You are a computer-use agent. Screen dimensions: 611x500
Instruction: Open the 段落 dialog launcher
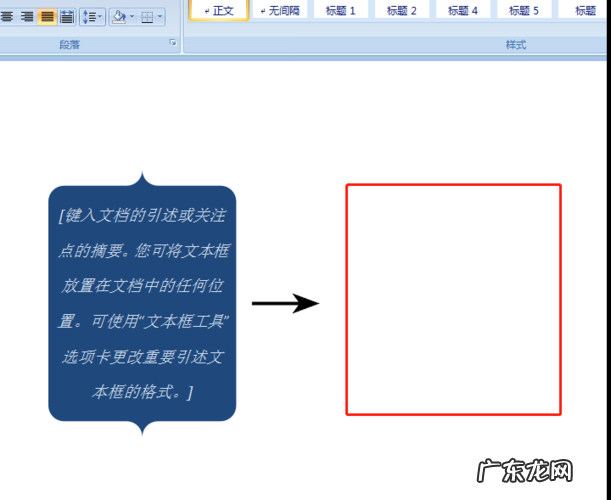pos(173,43)
